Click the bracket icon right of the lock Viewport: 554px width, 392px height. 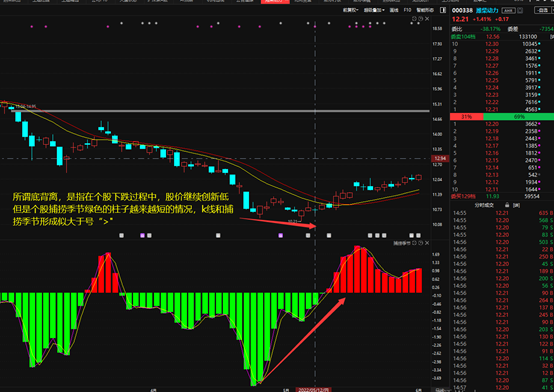[516, 205]
